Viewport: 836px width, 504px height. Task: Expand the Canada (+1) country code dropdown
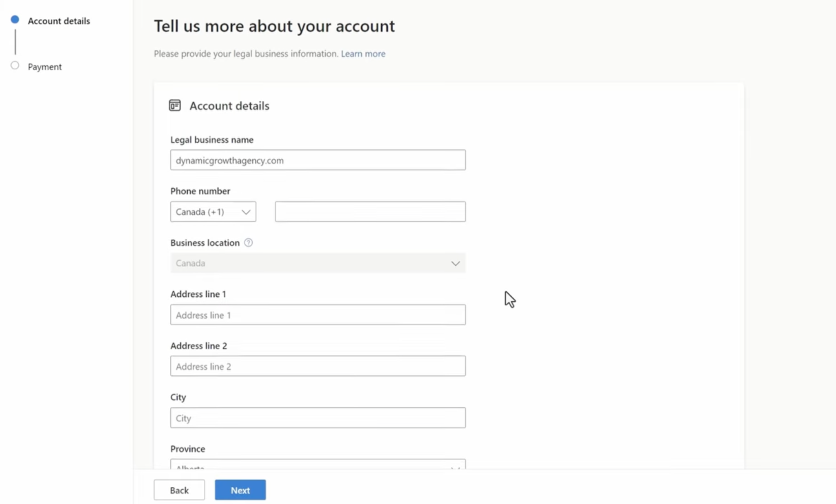coord(213,211)
